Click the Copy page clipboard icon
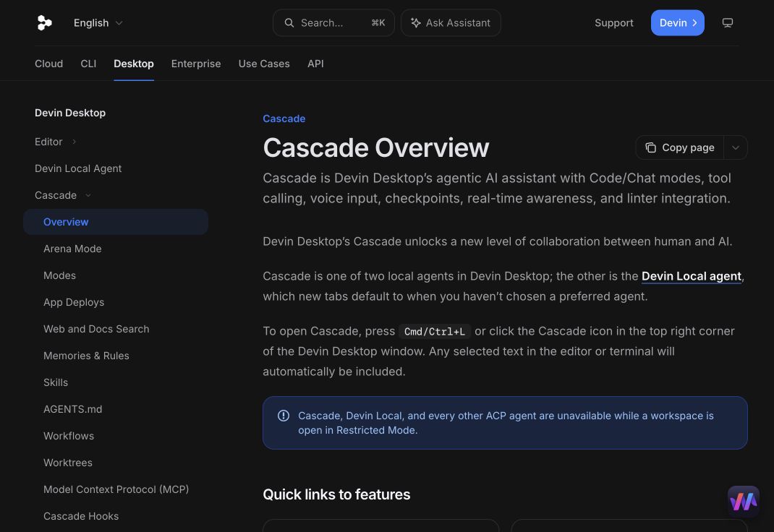 point(650,147)
